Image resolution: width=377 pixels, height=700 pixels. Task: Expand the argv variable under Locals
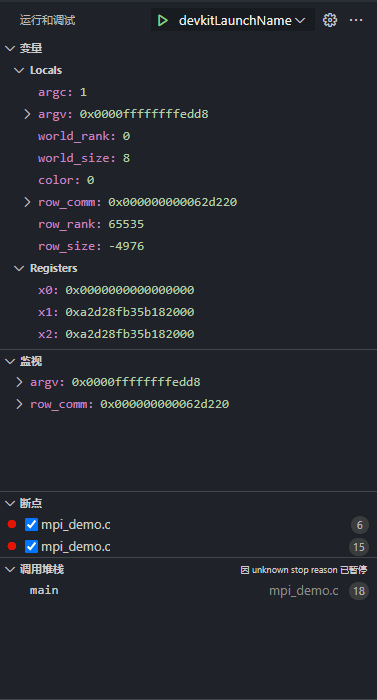(27, 114)
